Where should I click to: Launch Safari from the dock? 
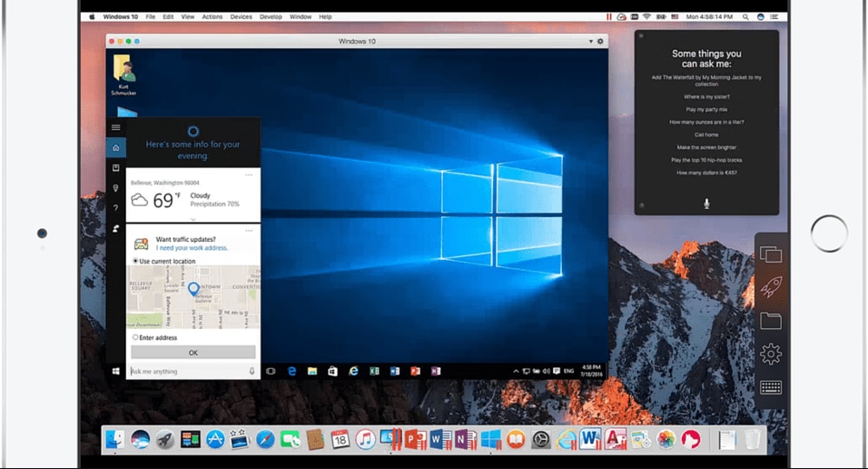point(265,440)
